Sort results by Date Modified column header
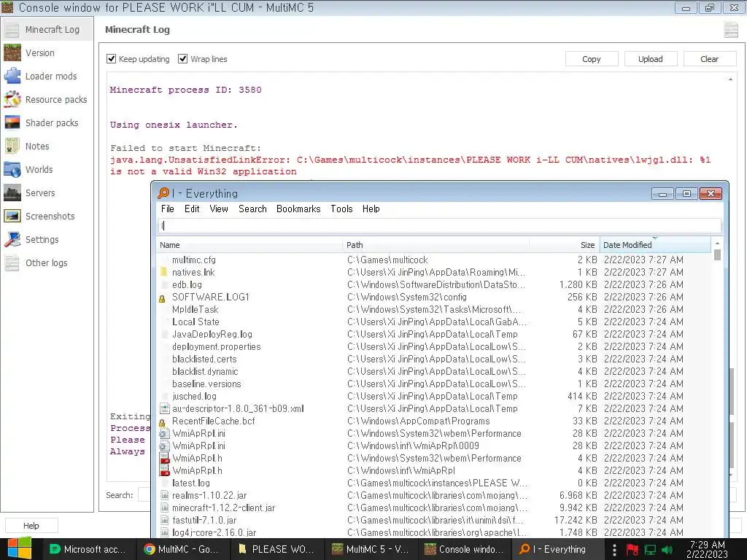The width and height of the screenshot is (747, 560). coord(655,245)
